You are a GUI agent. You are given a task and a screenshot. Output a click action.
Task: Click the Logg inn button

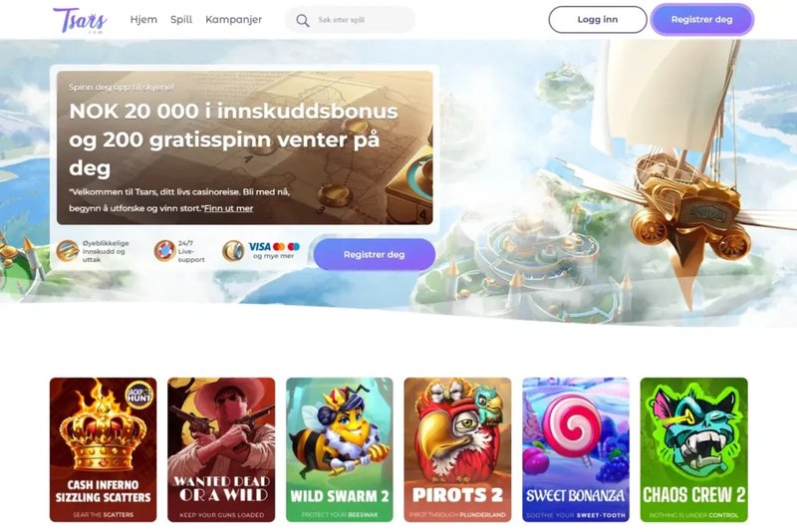598,19
